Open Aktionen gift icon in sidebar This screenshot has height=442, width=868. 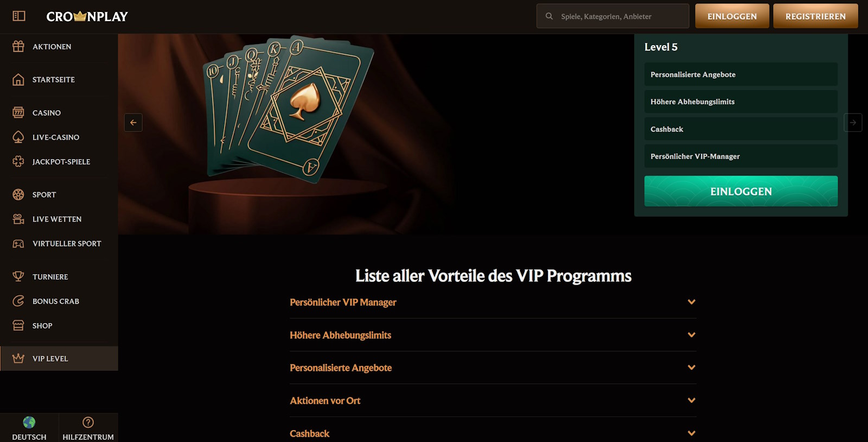coord(18,47)
